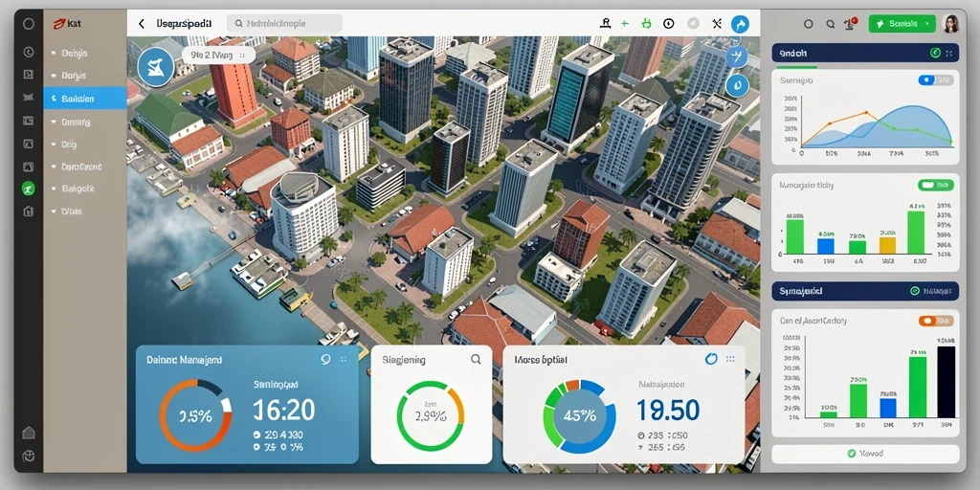980x490 pixels.
Task: Open notifications with the red badge
Action: [851, 24]
